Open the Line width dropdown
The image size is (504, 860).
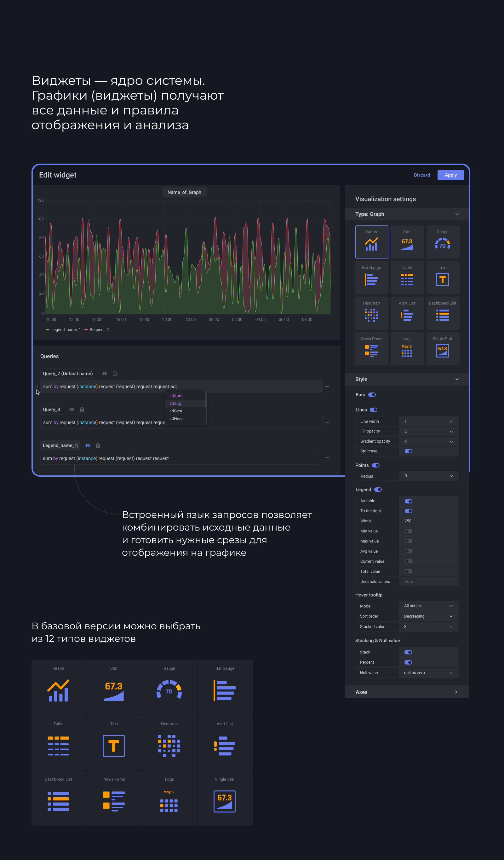428,421
